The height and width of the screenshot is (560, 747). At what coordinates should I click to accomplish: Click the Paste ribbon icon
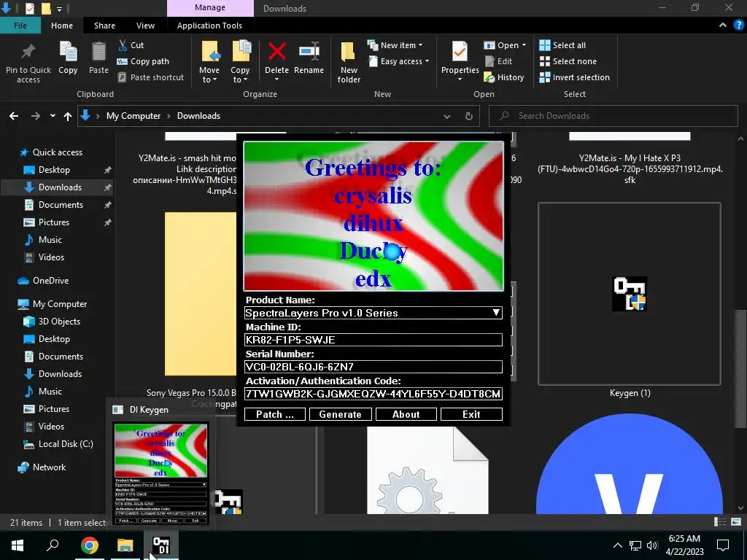click(98, 52)
